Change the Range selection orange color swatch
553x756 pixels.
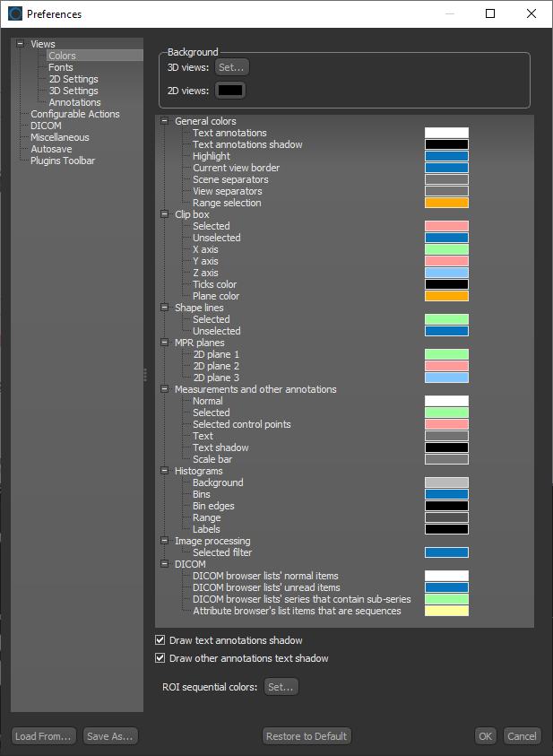point(446,203)
